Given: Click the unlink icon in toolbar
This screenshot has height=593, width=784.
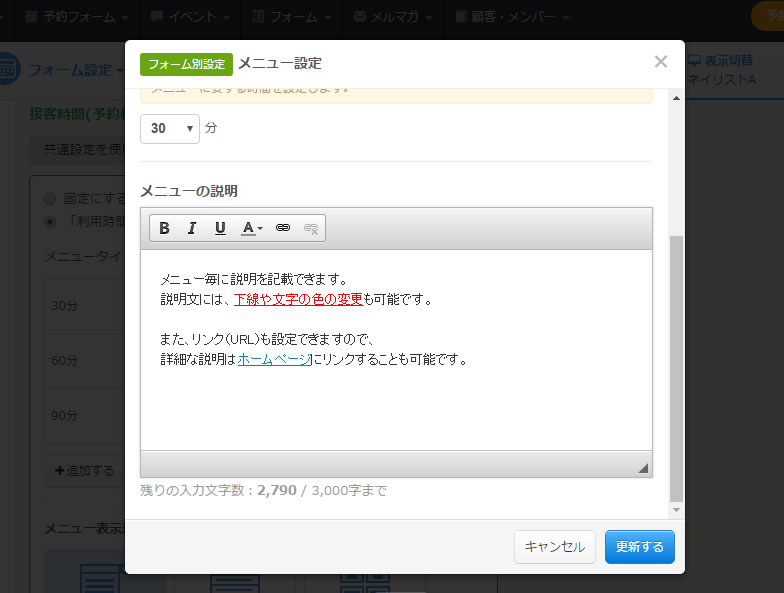Looking at the screenshot, I should point(311,228).
